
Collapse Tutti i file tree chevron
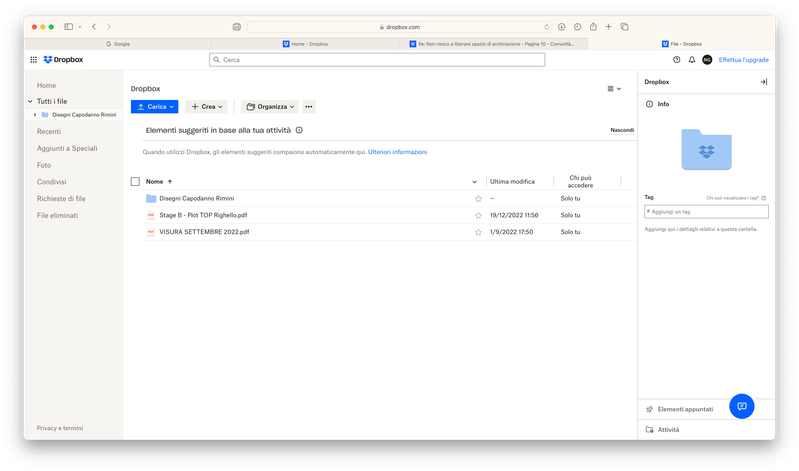coord(30,101)
